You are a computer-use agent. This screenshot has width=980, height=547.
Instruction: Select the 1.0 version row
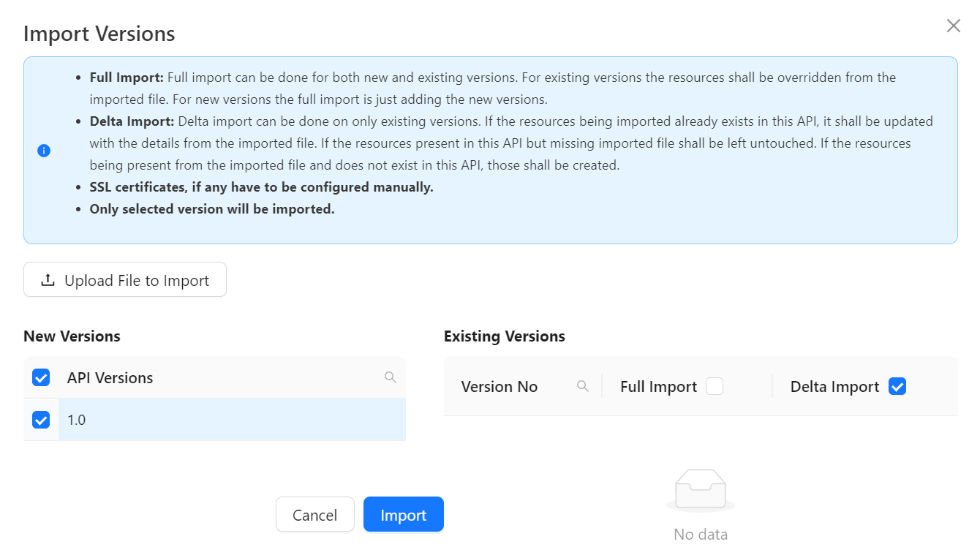coord(219,420)
